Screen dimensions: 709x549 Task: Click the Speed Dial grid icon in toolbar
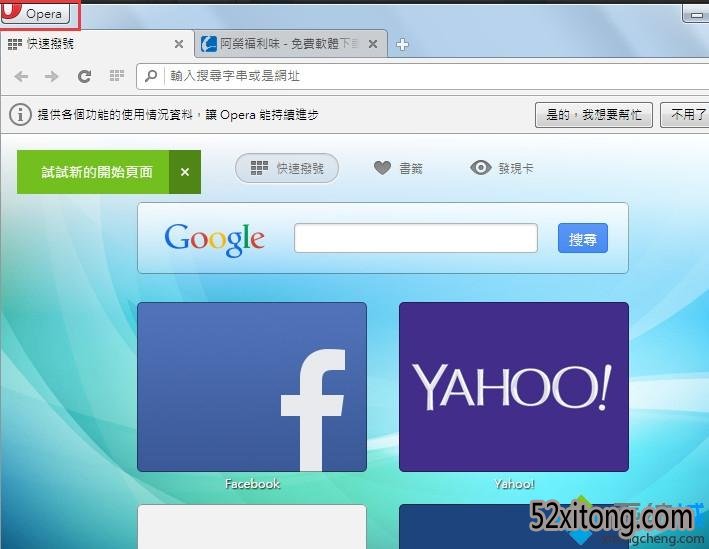(x=117, y=76)
